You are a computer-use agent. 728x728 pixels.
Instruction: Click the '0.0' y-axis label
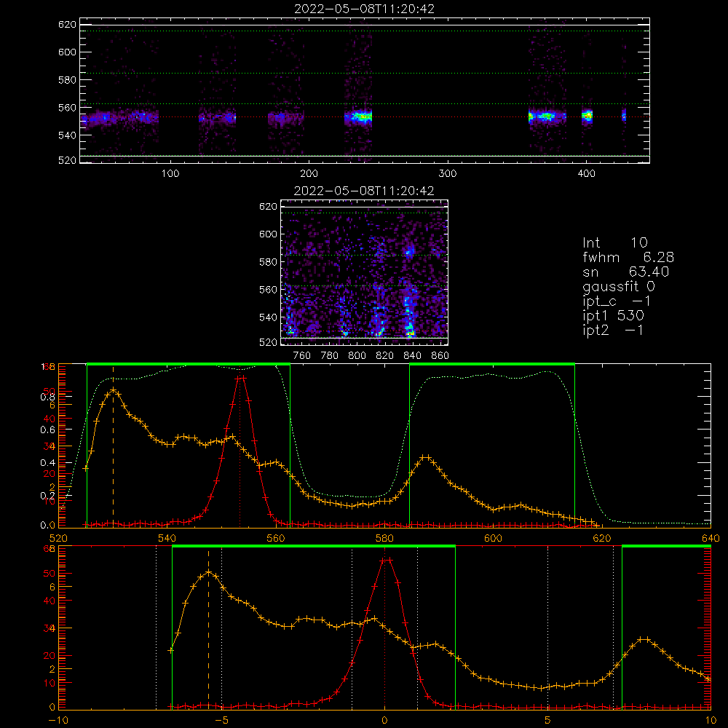click(47, 526)
